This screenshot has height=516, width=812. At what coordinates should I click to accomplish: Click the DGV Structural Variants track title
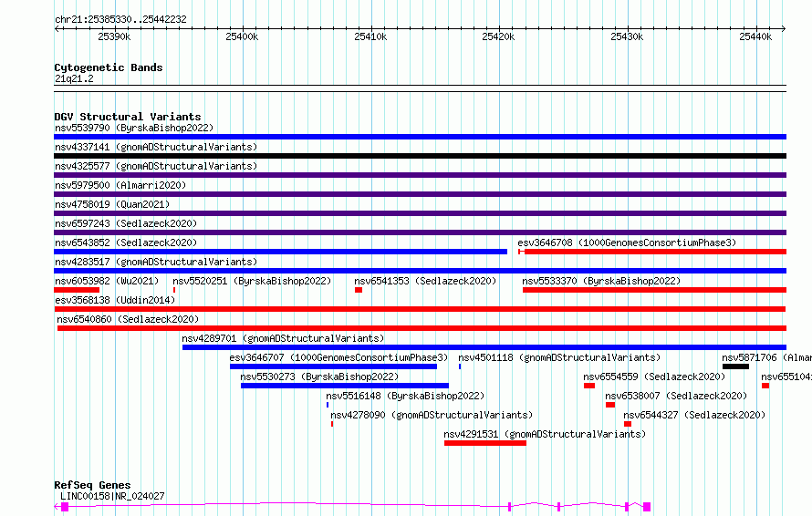(128, 117)
